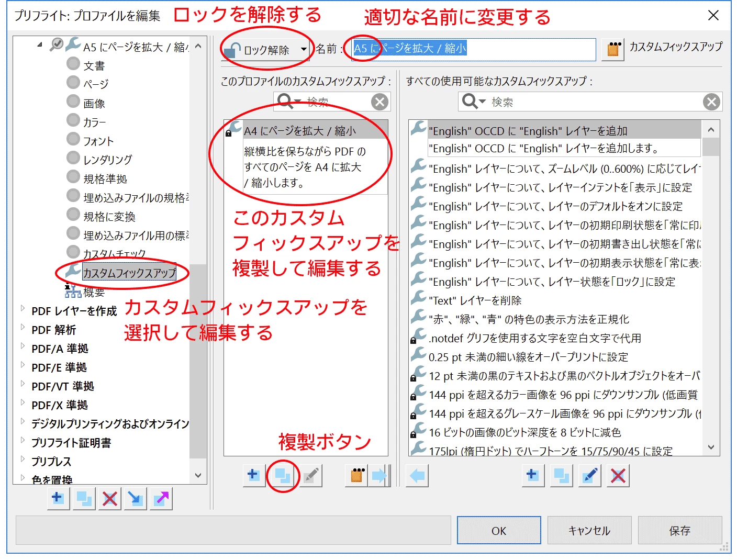
Task: Expand the PDF/X 準拠 group
Action: pyautogui.click(x=23, y=402)
